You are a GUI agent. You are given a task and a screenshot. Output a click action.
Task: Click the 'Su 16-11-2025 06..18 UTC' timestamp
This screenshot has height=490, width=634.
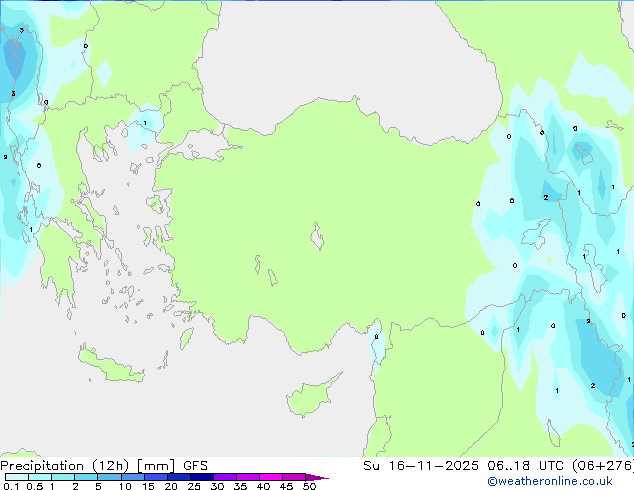[465, 466]
